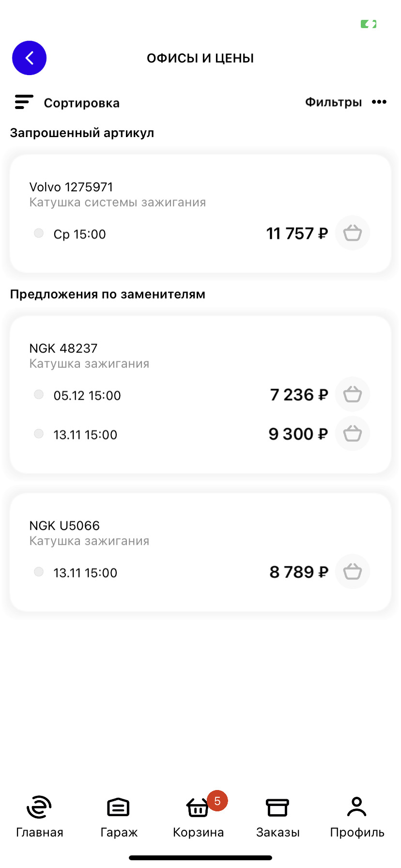Open the NGK U5066 item title
The height and width of the screenshot is (868, 401).
(x=64, y=526)
